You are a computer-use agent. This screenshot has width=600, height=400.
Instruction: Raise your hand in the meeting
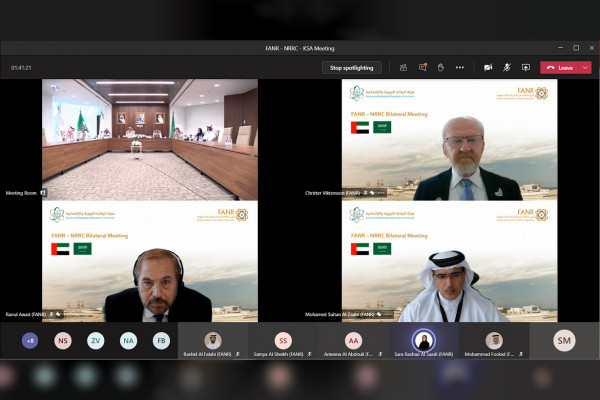point(441,68)
